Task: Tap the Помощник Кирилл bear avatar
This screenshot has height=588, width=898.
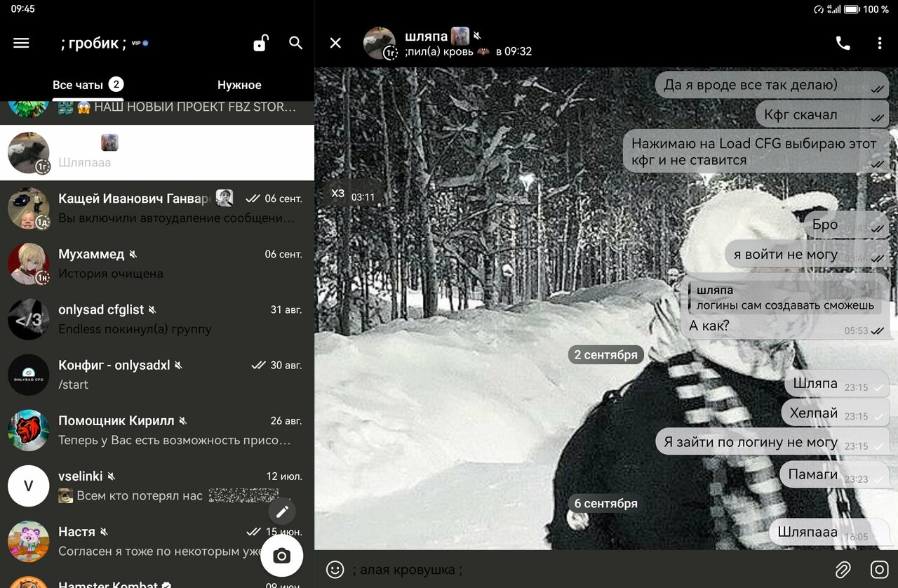Action: [x=29, y=430]
